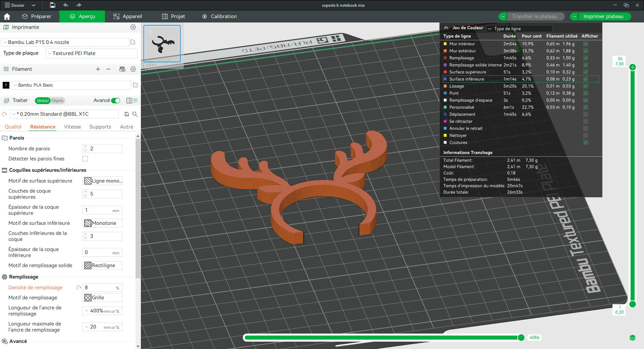Show Déplacement lines in the legend

[585, 114]
